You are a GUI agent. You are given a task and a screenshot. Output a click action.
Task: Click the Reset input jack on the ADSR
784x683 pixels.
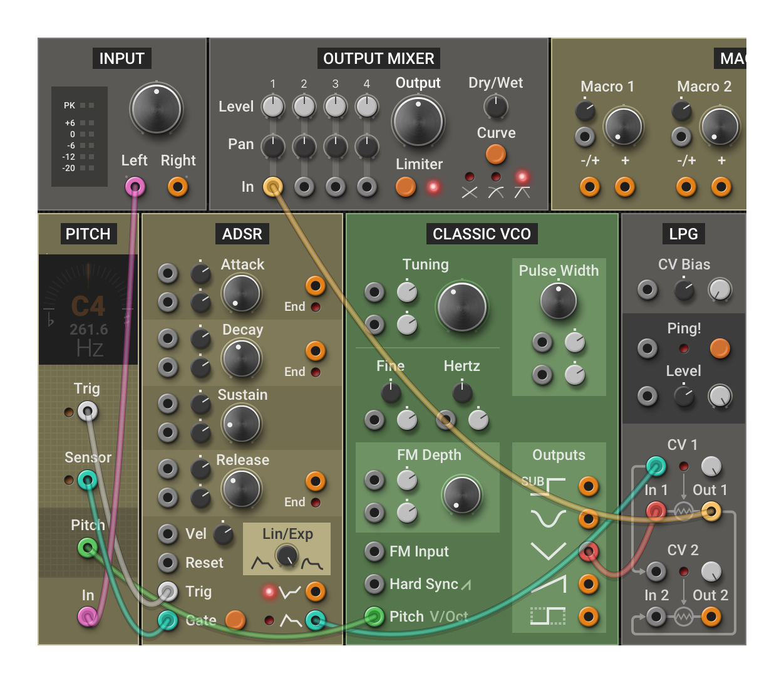[x=168, y=562]
